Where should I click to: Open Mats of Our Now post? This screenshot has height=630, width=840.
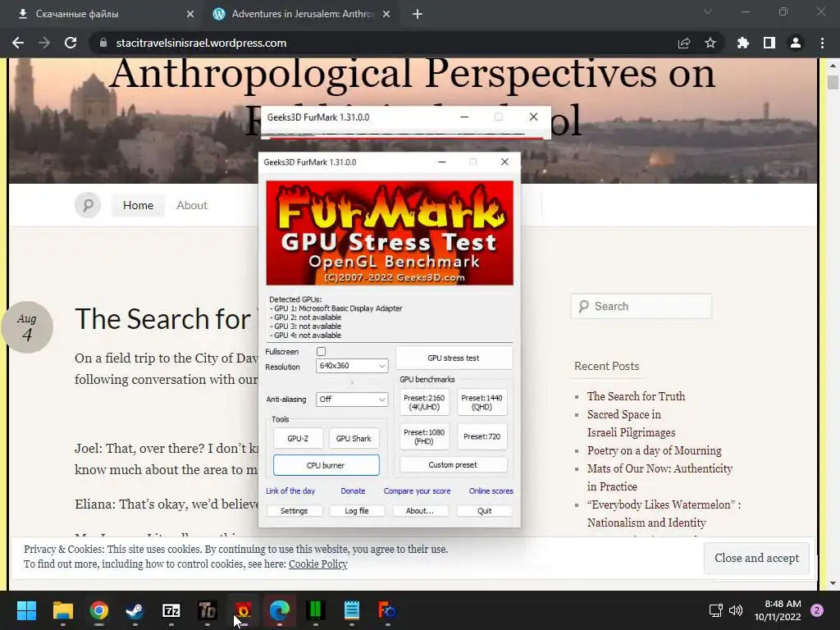click(x=660, y=477)
